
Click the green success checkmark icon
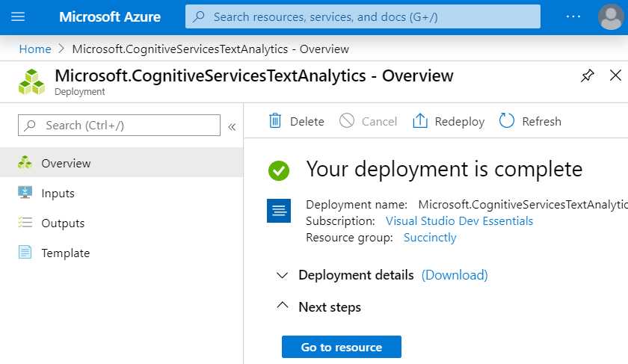(x=279, y=170)
